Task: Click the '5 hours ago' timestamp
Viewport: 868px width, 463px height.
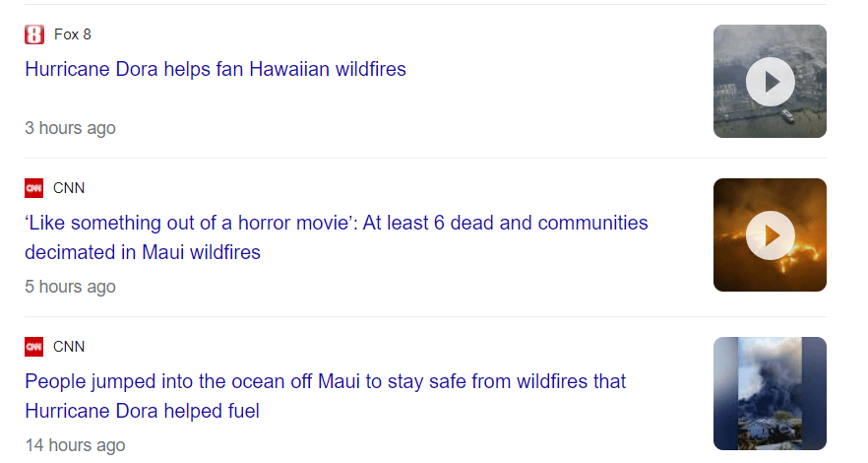Action: click(x=70, y=287)
